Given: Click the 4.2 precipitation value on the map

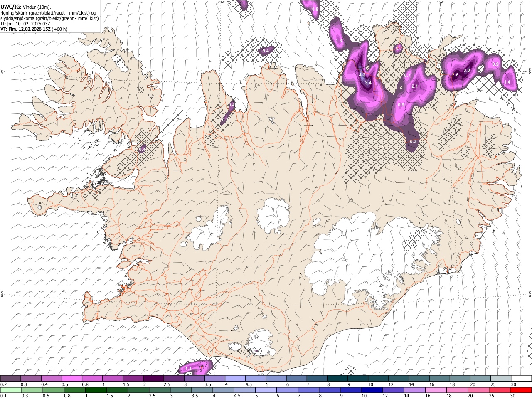Looking at the screenshot, I should (x=362, y=75).
